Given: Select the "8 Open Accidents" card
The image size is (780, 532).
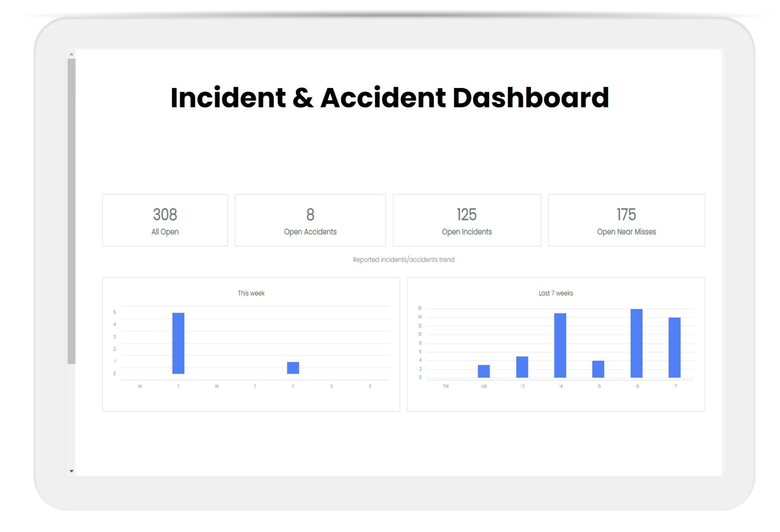Looking at the screenshot, I should pos(310,220).
